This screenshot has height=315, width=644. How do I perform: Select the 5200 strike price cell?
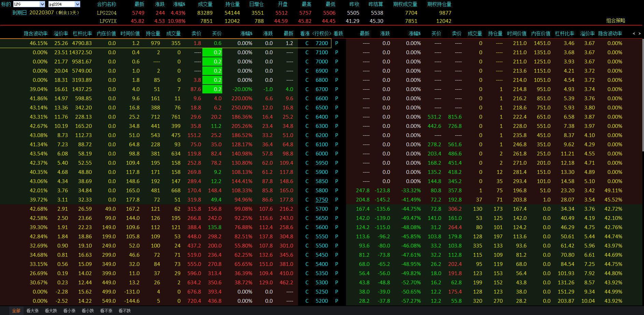point(321,301)
